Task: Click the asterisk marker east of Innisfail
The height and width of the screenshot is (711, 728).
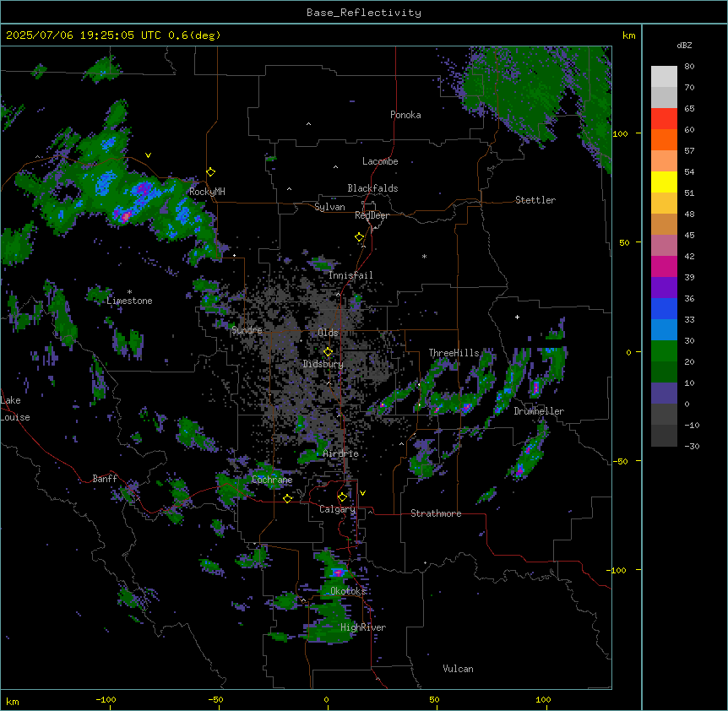Action: tap(424, 257)
